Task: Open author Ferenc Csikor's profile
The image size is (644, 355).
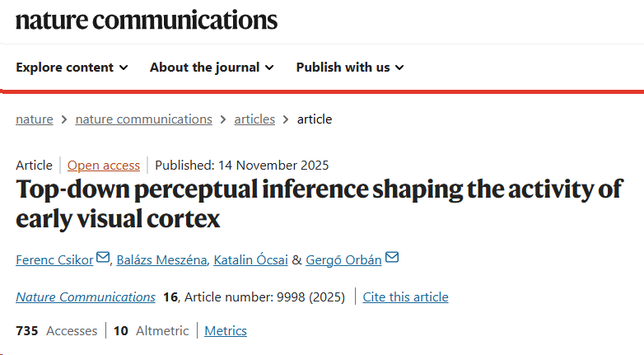Action: click(54, 260)
